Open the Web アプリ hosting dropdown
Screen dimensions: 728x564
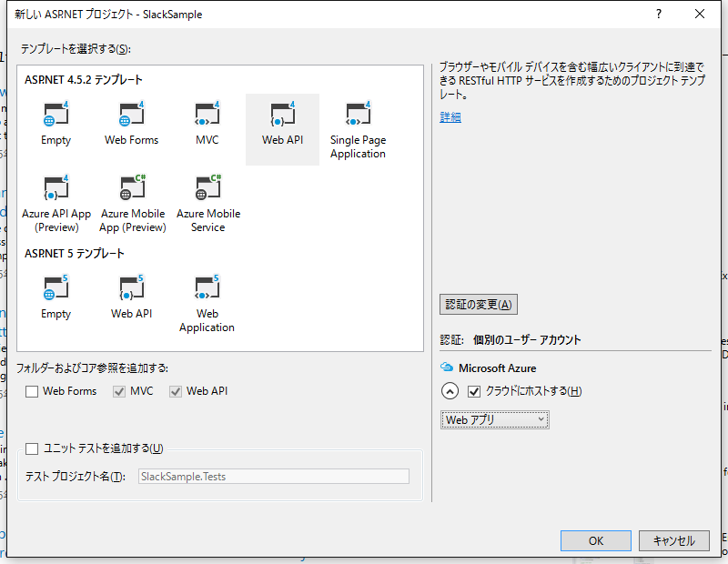point(494,419)
